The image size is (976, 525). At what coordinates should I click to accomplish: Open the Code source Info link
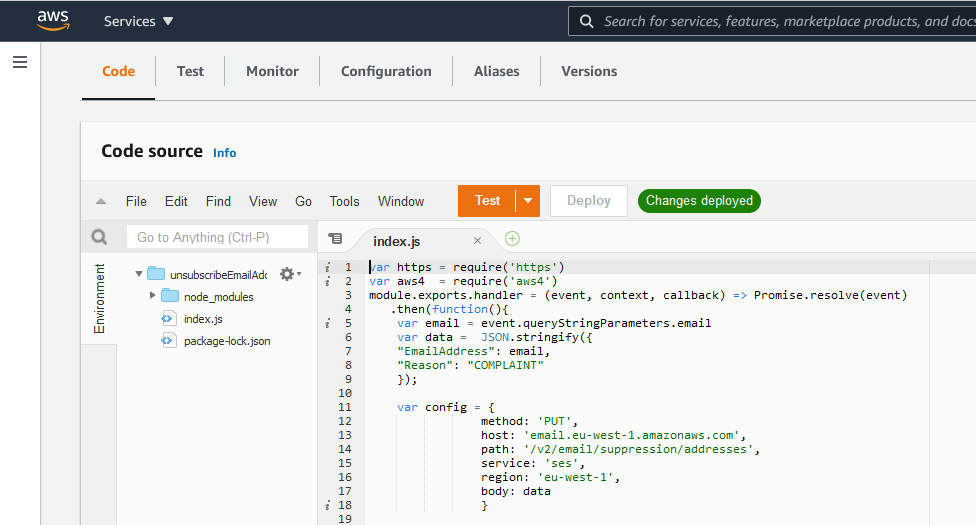224,153
